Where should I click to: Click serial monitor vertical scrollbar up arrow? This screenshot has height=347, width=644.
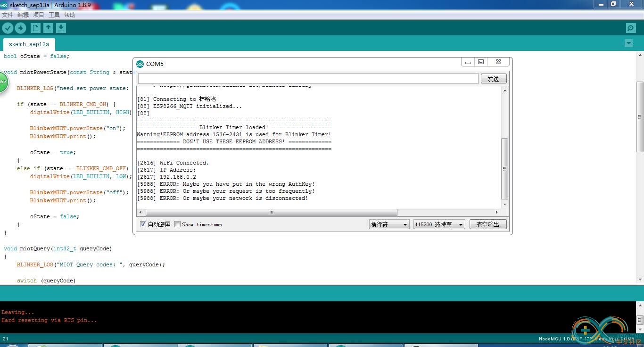coord(505,90)
